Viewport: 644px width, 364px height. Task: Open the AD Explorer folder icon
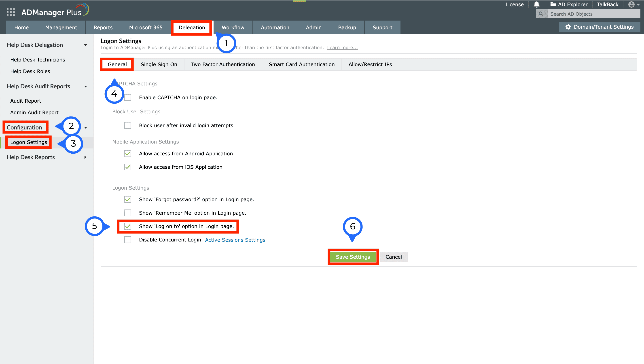[x=553, y=4]
